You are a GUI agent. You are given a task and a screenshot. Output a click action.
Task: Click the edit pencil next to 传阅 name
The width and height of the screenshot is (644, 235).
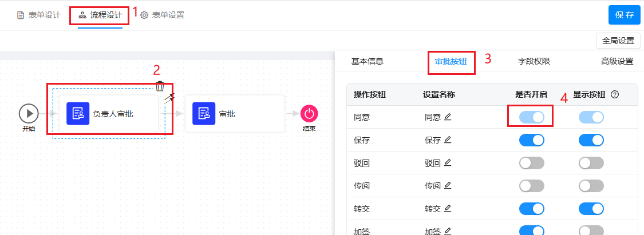point(448,186)
